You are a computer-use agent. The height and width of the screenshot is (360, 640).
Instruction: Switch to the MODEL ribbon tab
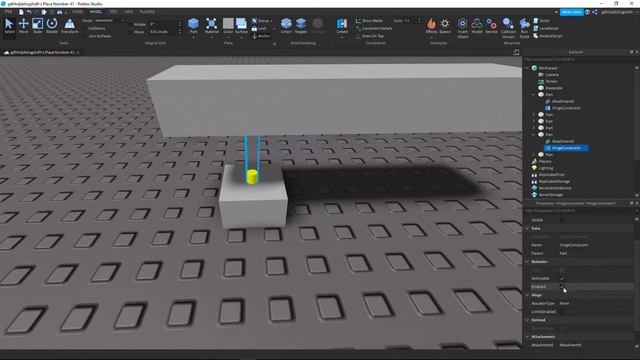(x=96, y=12)
